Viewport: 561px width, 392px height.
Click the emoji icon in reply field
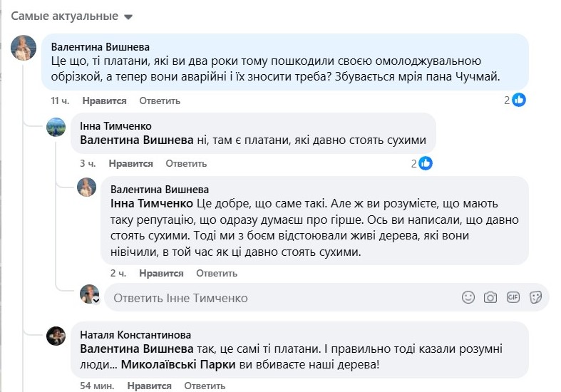(468, 297)
